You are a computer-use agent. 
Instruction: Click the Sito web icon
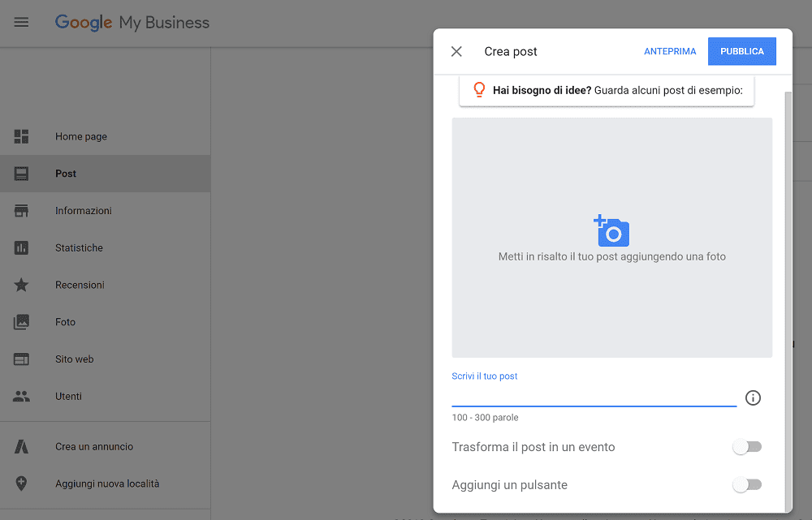pos(21,359)
